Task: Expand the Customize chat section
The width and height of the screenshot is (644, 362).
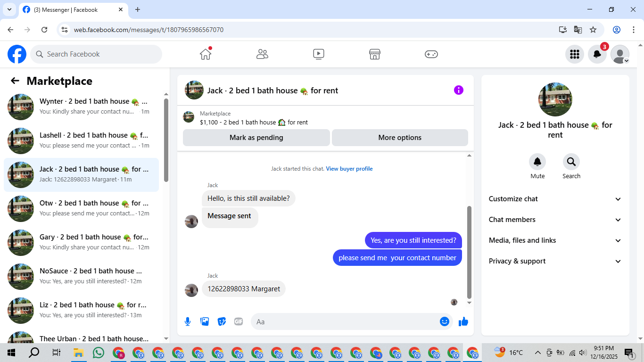Action: (x=555, y=199)
